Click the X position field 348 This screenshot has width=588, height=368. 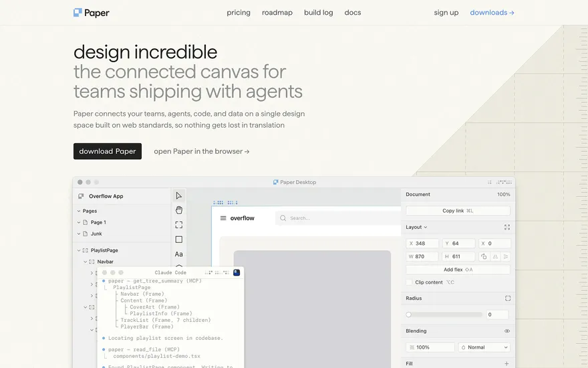(422, 244)
